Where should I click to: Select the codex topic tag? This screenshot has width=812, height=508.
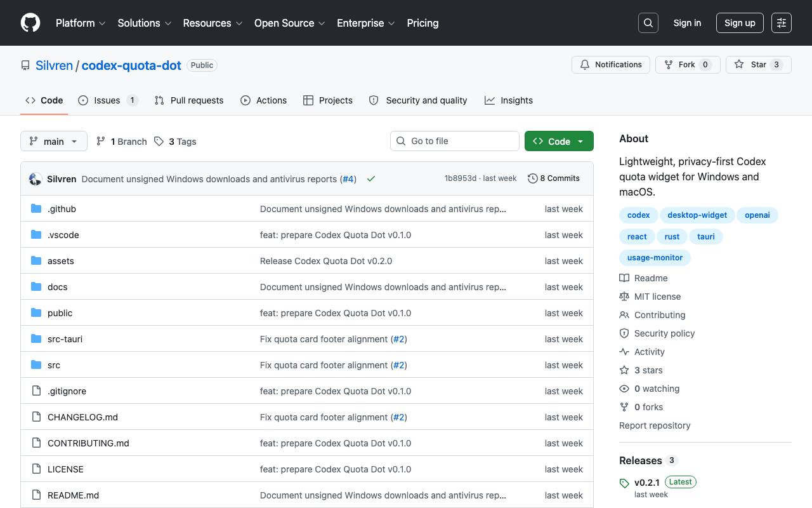tap(638, 215)
